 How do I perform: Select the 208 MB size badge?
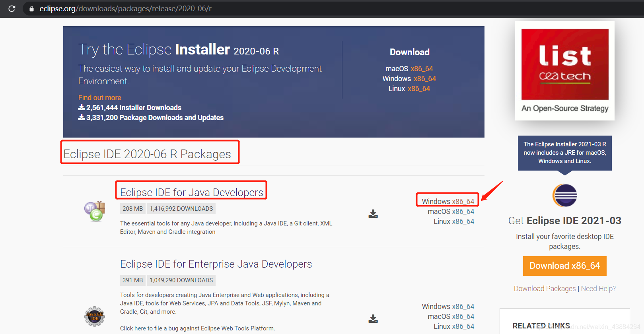132,209
